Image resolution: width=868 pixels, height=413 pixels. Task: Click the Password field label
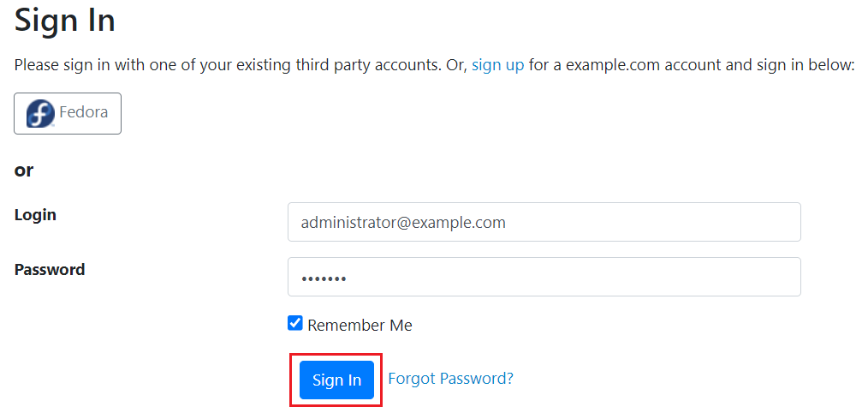(x=50, y=269)
